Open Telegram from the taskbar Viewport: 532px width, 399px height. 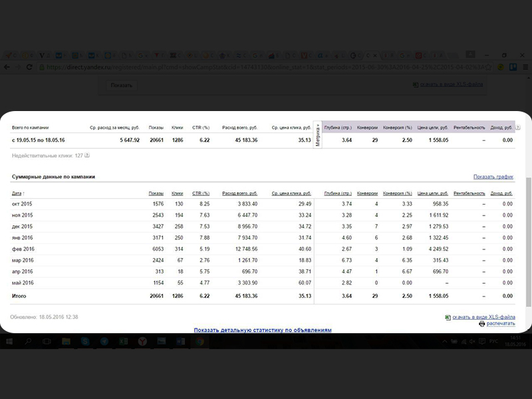click(104, 341)
